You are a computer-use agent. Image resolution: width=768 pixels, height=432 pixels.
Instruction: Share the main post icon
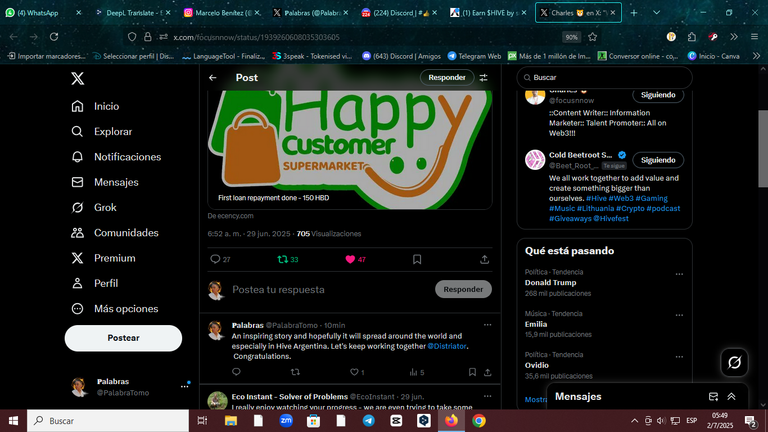click(x=484, y=260)
